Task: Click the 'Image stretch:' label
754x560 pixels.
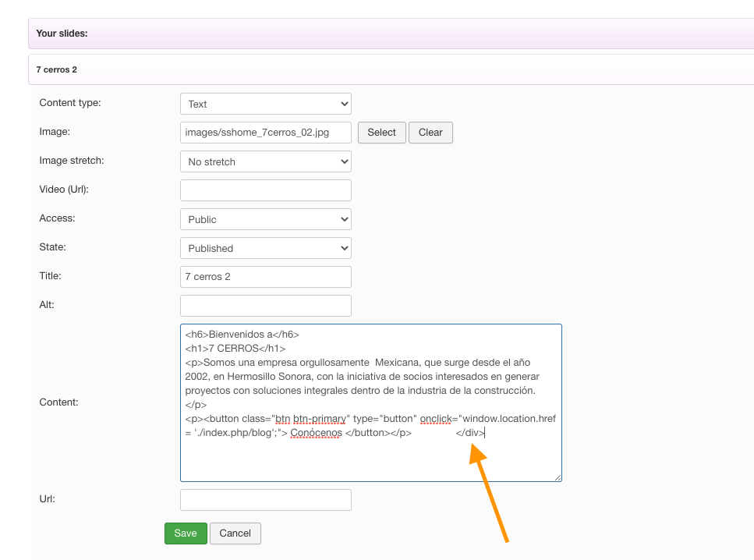Action: coord(72,160)
